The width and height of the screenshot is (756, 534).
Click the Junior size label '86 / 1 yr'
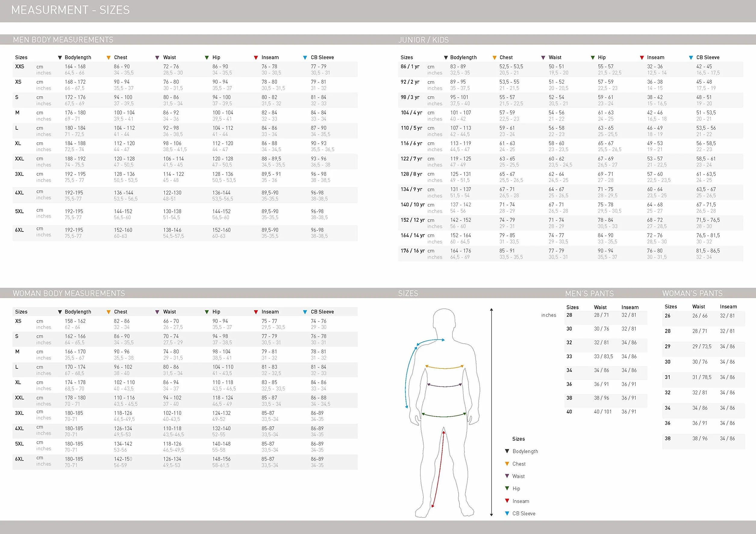click(x=410, y=67)
